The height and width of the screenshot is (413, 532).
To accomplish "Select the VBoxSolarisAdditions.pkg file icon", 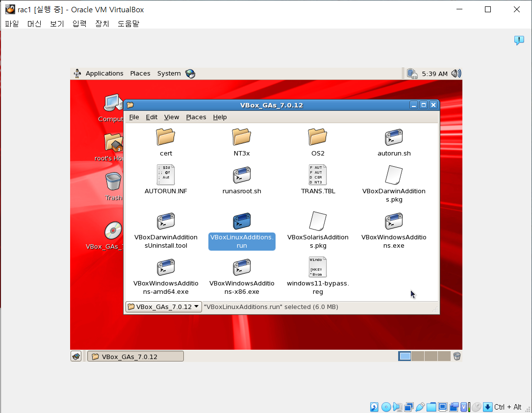I will (x=318, y=221).
